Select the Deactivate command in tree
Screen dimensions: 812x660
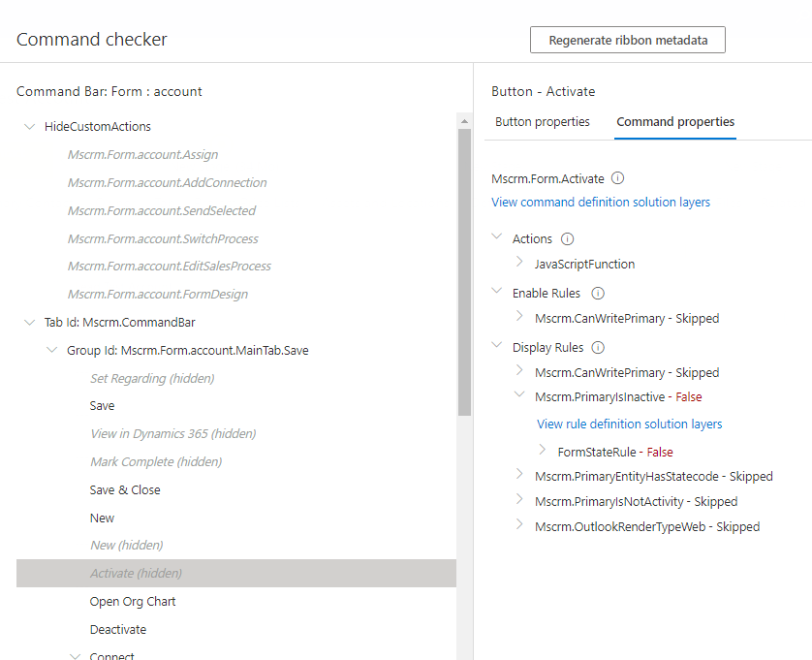coord(118,629)
